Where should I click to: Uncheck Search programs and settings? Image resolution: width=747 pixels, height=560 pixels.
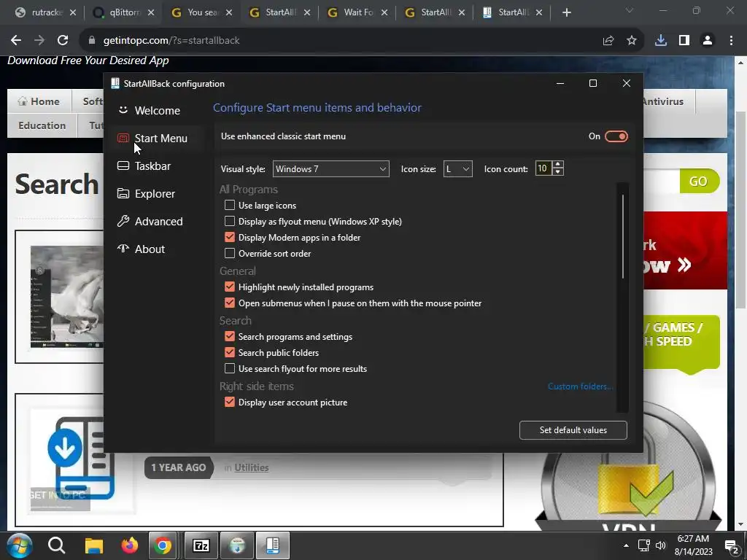click(230, 336)
